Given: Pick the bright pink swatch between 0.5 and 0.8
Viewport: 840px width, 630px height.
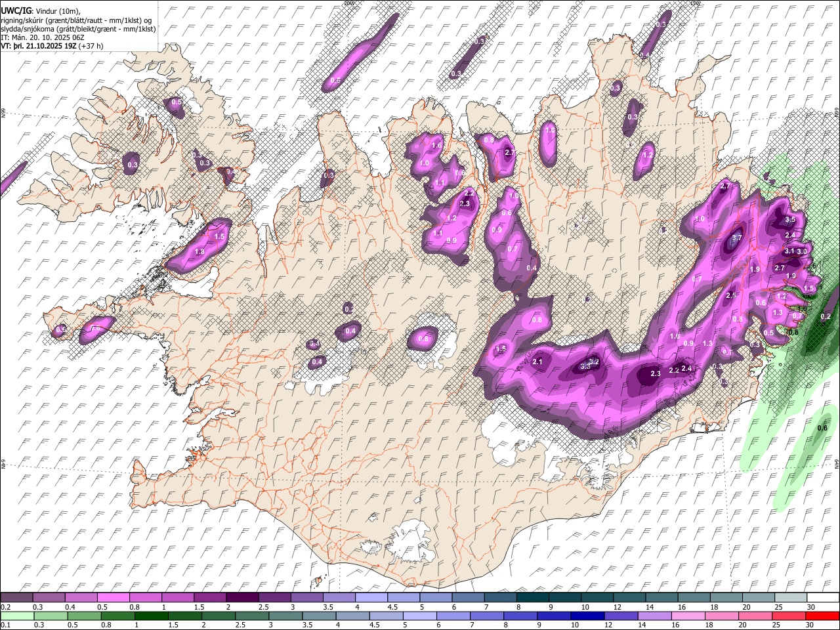Looking at the screenshot, I should (113, 598).
